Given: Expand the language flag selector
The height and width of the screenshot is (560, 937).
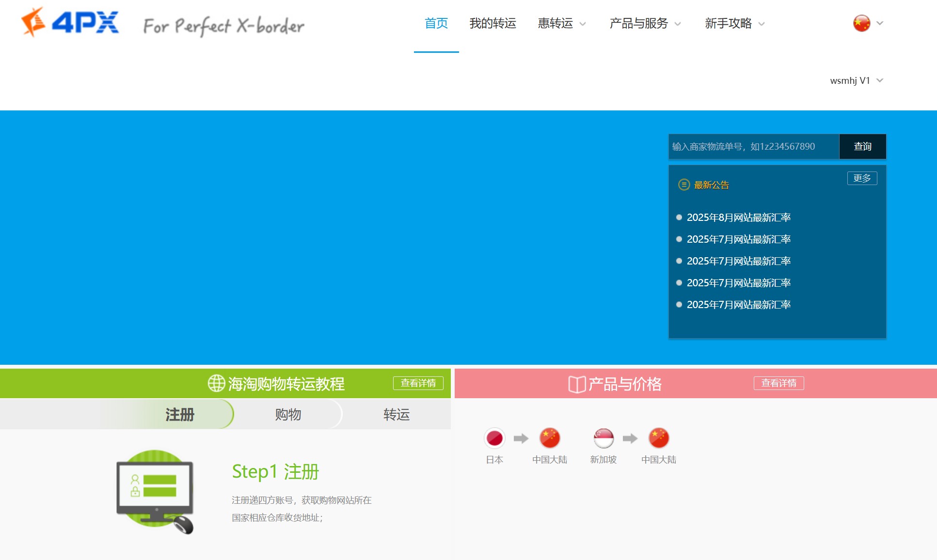Looking at the screenshot, I should tap(867, 23).
